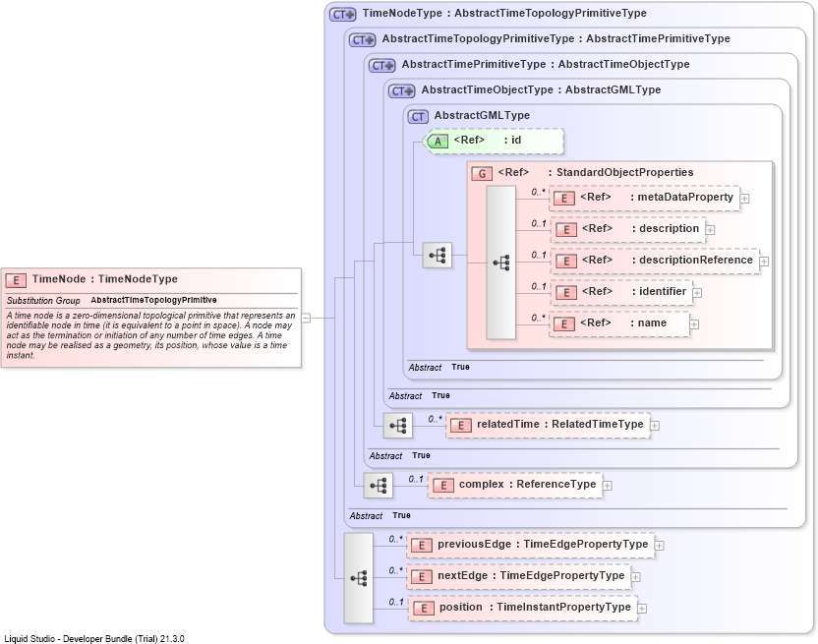Viewport: 818px width, 644px height.
Task: Select the sequence icon inside StandardObjectProperties
Action: tap(501, 263)
